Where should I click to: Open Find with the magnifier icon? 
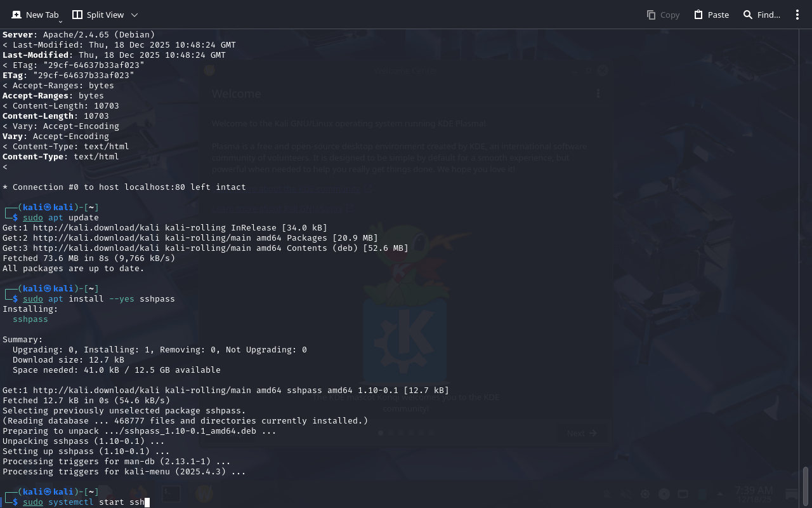pos(748,15)
